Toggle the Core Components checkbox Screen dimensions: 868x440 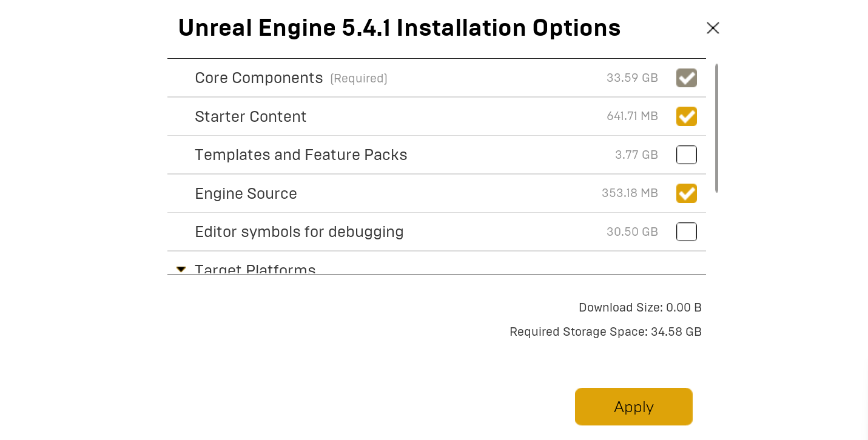coord(687,78)
